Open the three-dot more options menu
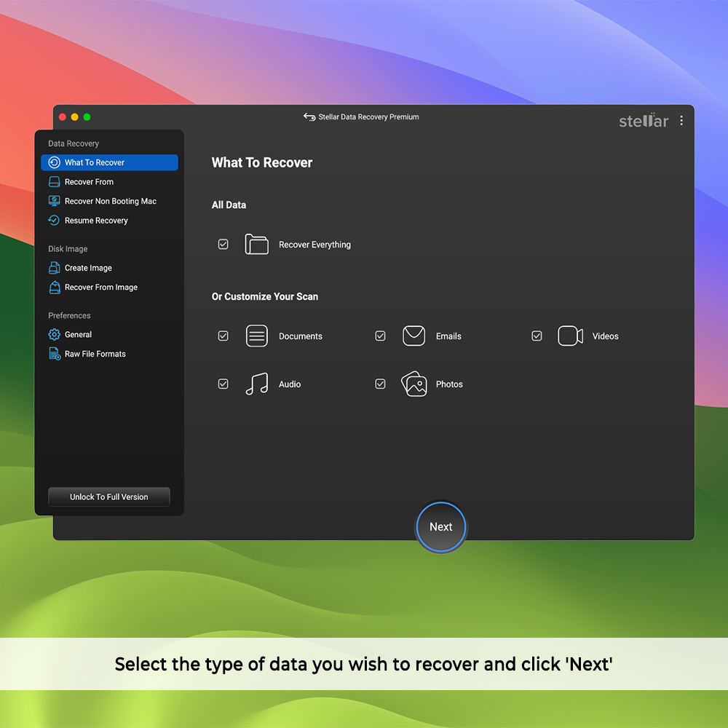 coord(681,121)
